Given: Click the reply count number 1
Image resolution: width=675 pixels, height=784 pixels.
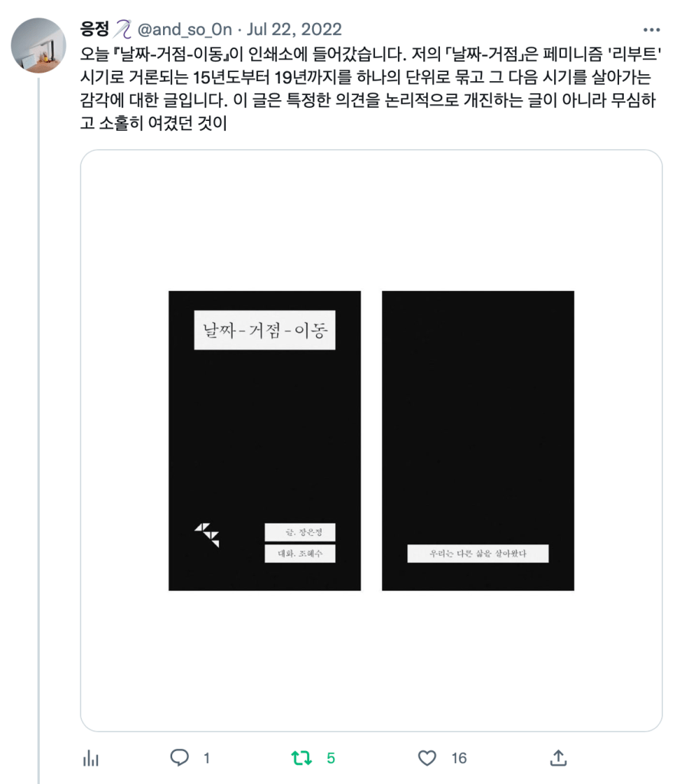Looking at the screenshot, I should (x=207, y=759).
